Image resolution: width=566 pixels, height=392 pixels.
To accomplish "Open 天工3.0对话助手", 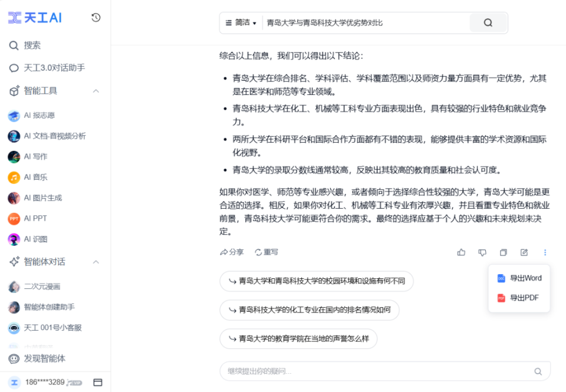I will coord(47,68).
